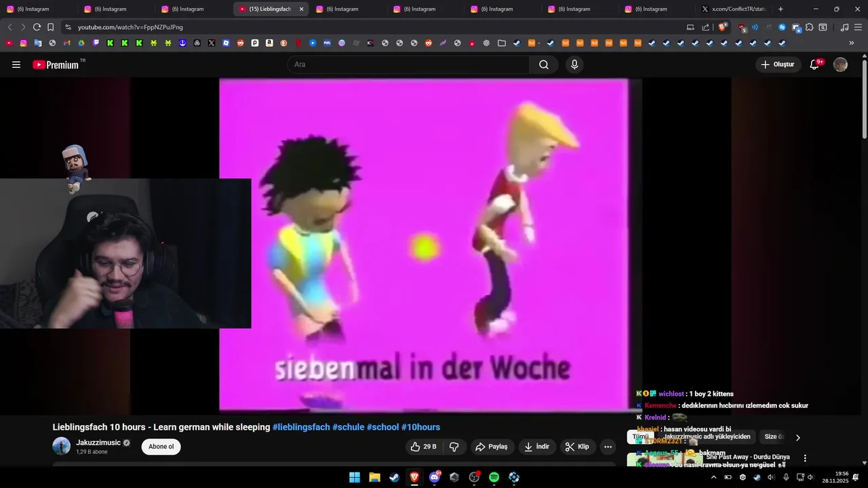Open YouTube notifications bell
The image size is (868, 488).
click(x=815, y=64)
